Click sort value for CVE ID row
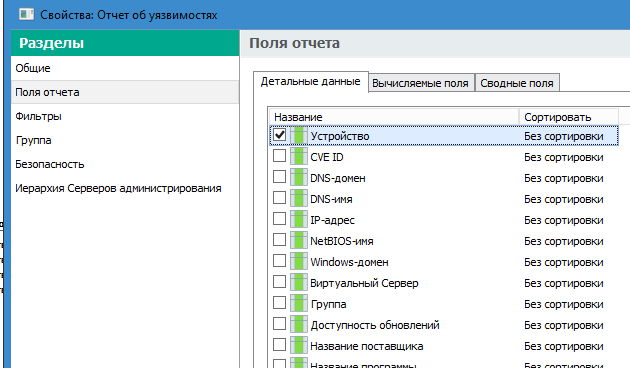Image resolution: width=630 pixels, height=368 pixels. point(564,157)
